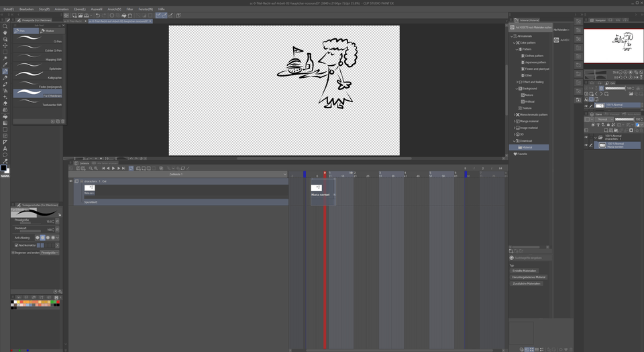Select the Zoom magnifier tool
The height and width of the screenshot is (352, 644).
pos(5,26)
